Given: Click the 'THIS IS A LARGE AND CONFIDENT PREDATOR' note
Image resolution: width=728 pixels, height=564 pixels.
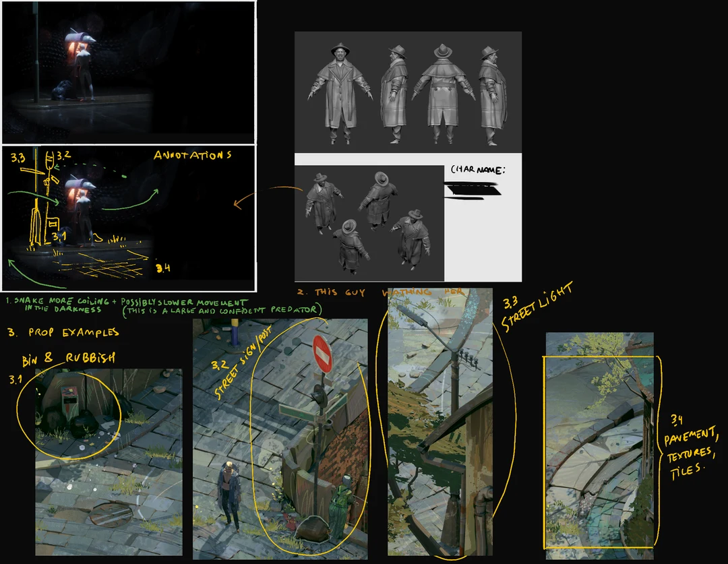Looking at the screenshot, I should pos(222,311).
